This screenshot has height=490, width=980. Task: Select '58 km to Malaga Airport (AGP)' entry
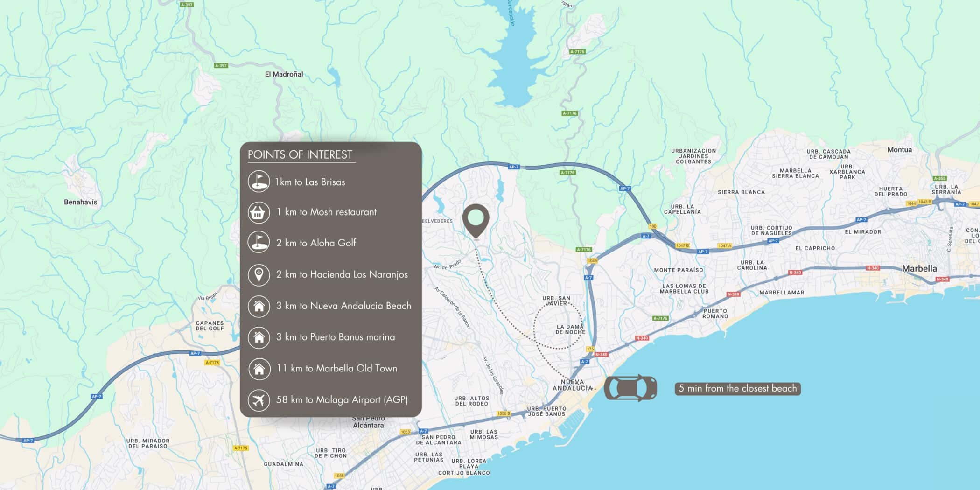coord(342,400)
